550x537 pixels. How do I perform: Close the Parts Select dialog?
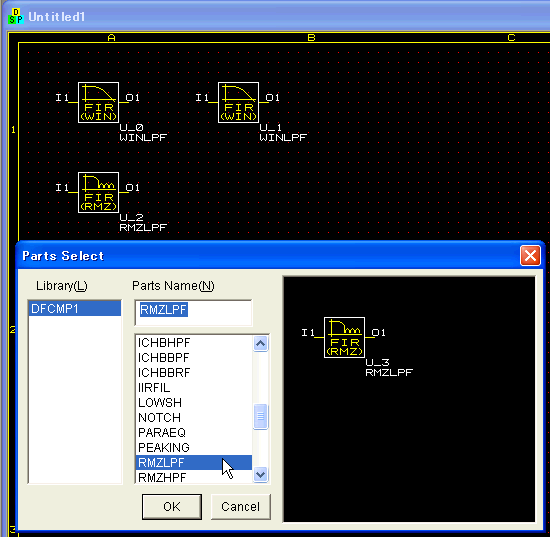point(530,255)
